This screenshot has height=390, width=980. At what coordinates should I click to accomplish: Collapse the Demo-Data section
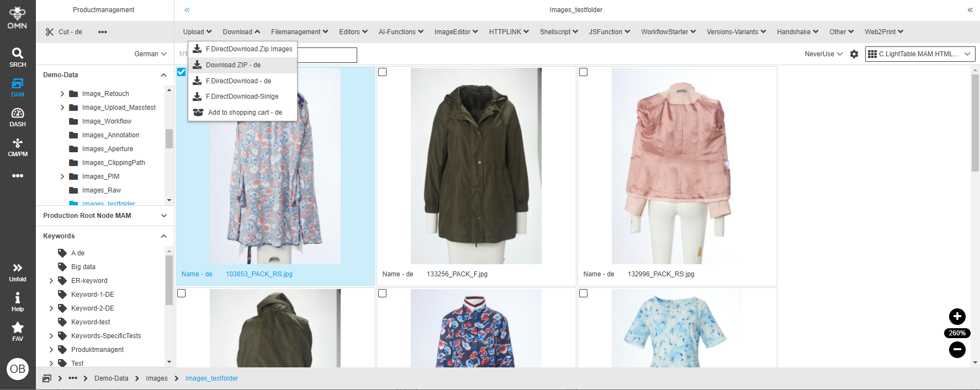(x=163, y=75)
